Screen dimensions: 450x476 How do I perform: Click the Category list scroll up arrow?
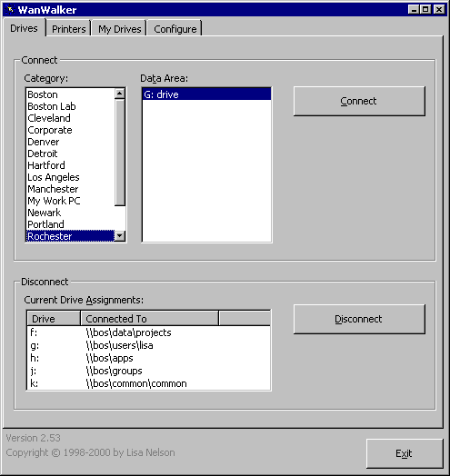(x=120, y=94)
